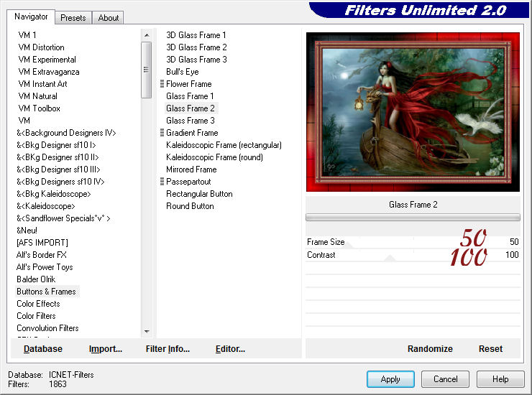The width and height of the screenshot is (532, 395).
Task: Select &<Bkg Designers sf10 IV> category
Action: tap(60, 182)
